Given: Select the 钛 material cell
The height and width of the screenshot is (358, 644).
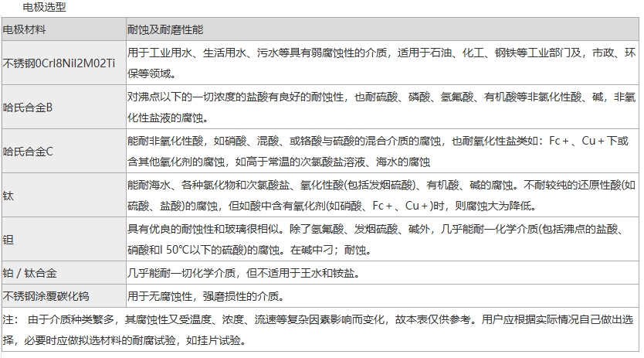Looking at the screenshot, I should (x=8, y=196).
